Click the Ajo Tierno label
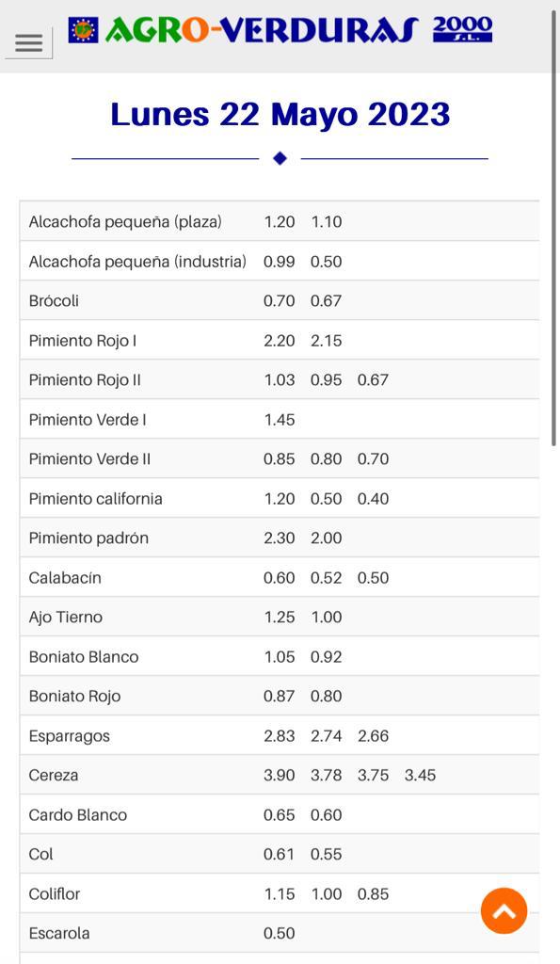The width and height of the screenshot is (560, 964). pyautogui.click(x=66, y=618)
